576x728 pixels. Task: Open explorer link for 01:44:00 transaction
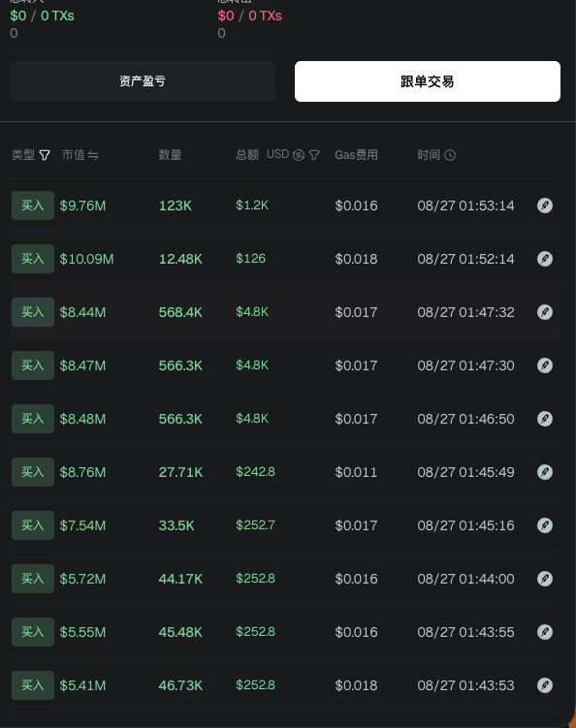click(x=545, y=579)
